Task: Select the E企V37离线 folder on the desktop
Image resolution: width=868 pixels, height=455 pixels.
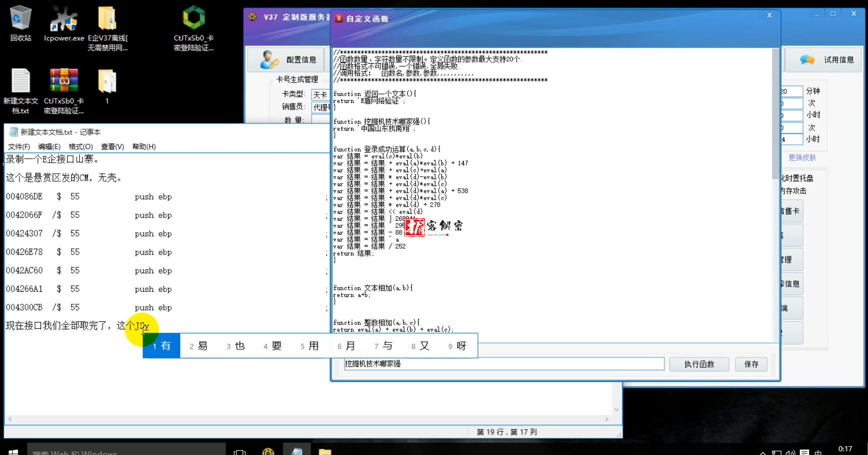Action: pyautogui.click(x=108, y=28)
